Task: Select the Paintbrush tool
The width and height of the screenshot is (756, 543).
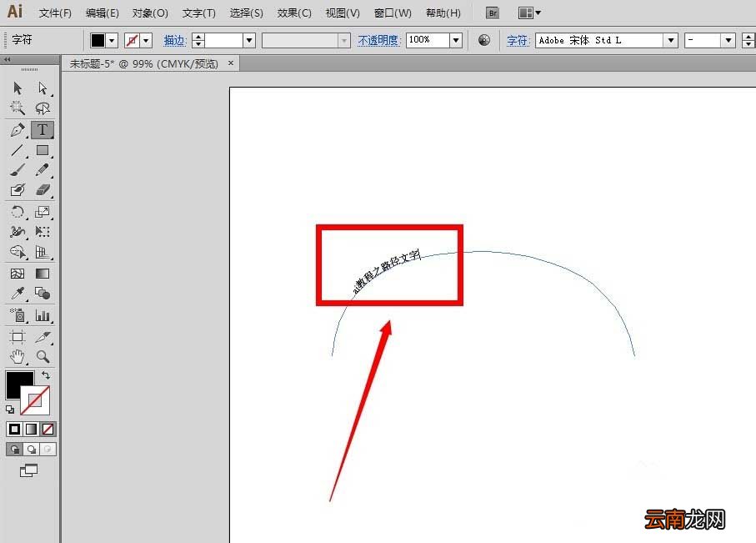Action: (18, 170)
